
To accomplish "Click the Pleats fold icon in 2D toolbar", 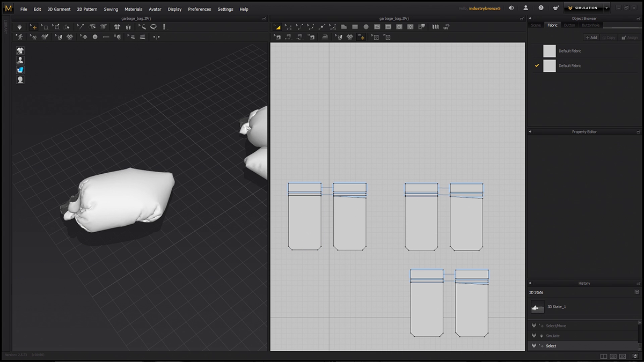I will 435,27.
